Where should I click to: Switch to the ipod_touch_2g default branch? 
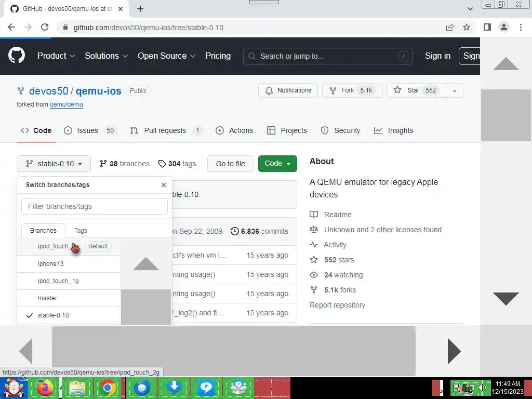69,246
